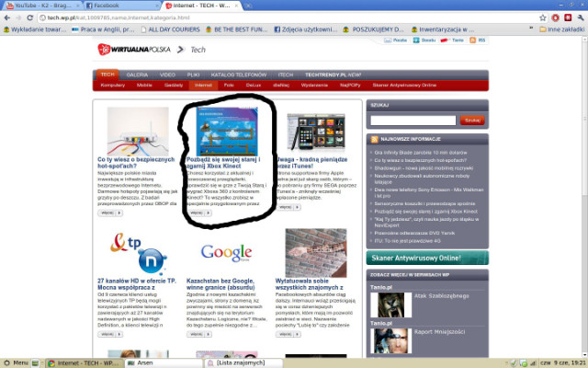This screenshot has height=368, width=588.
Task: Select NajPOPy in the red submenu
Action: 350,86
